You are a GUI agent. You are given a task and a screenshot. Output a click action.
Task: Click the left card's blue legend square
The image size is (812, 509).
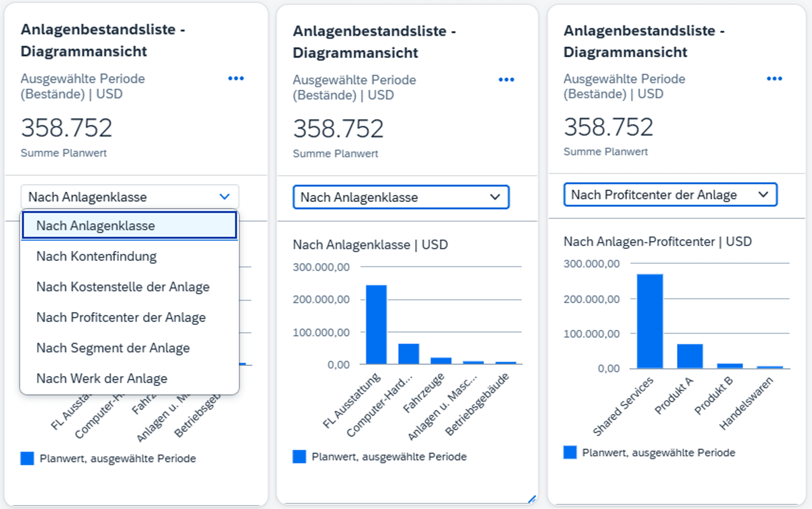tap(27, 458)
